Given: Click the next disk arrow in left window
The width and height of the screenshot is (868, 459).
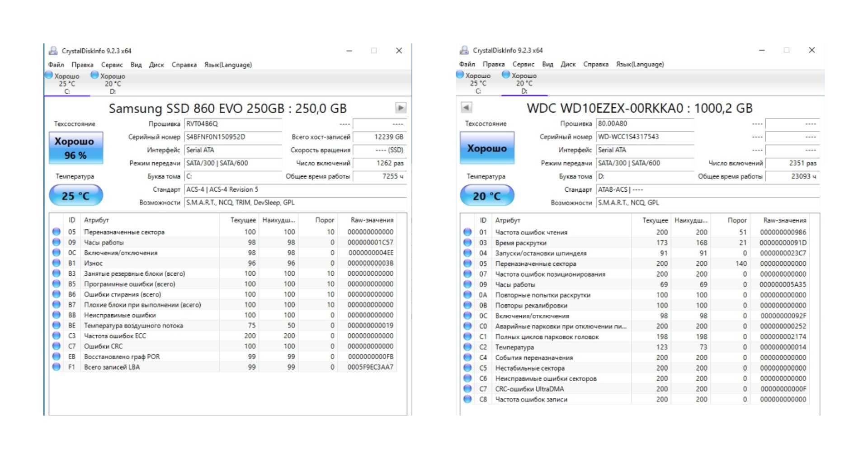Looking at the screenshot, I should click(x=400, y=108).
